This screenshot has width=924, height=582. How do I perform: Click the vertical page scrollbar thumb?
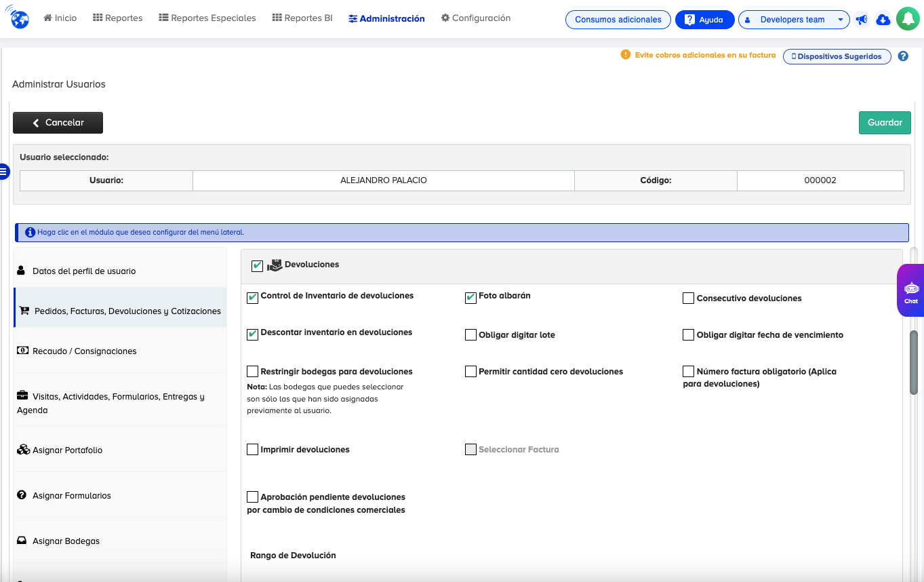[913, 362]
